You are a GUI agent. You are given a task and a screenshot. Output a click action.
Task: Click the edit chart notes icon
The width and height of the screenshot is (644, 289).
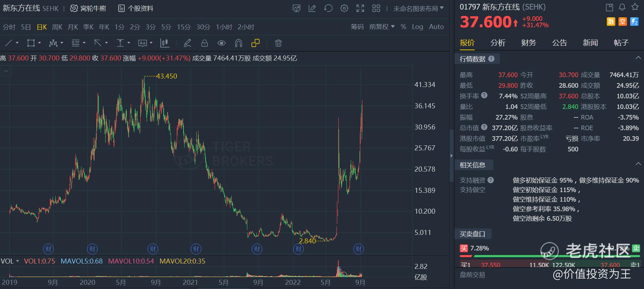(312, 8)
